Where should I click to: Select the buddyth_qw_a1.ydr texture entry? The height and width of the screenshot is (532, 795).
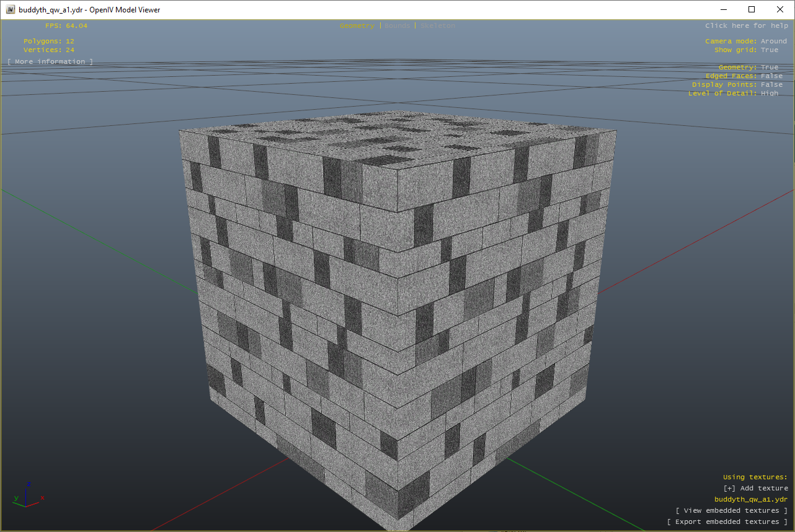click(751, 500)
